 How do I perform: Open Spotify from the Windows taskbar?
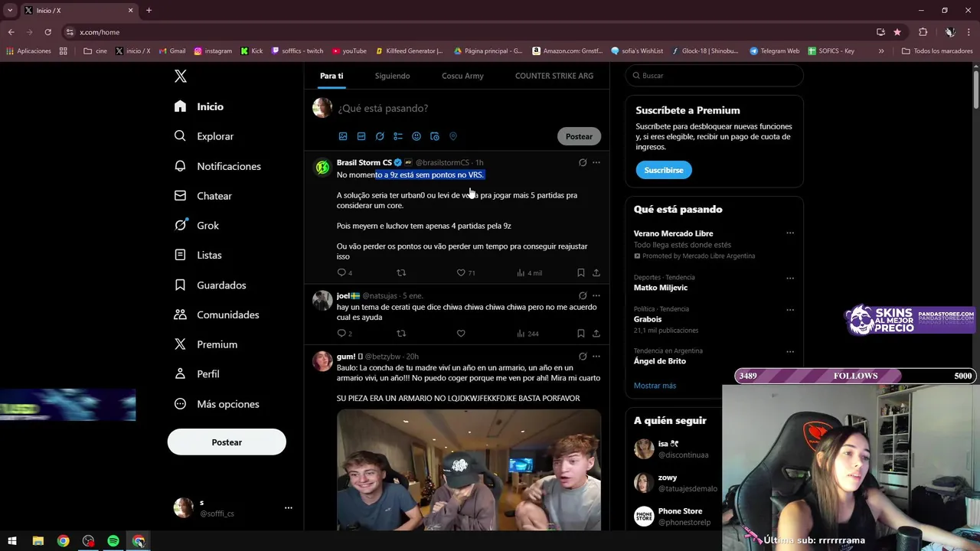pos(113,541)
